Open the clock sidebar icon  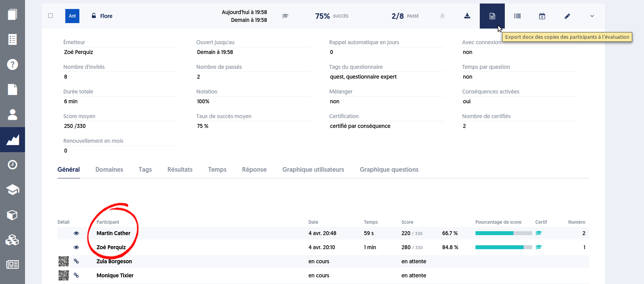coord(13,165)
